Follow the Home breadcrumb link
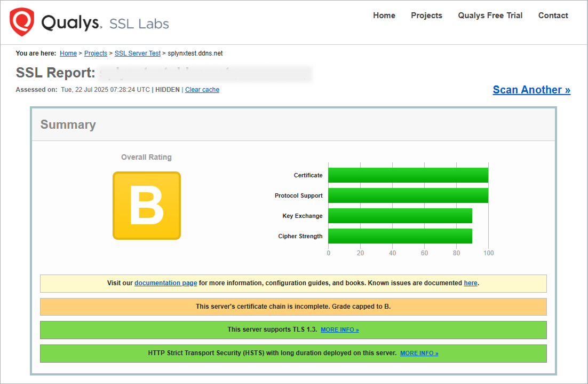Viewport: 588px width, 384px height. pyautogui.click(x=68, y=53)
